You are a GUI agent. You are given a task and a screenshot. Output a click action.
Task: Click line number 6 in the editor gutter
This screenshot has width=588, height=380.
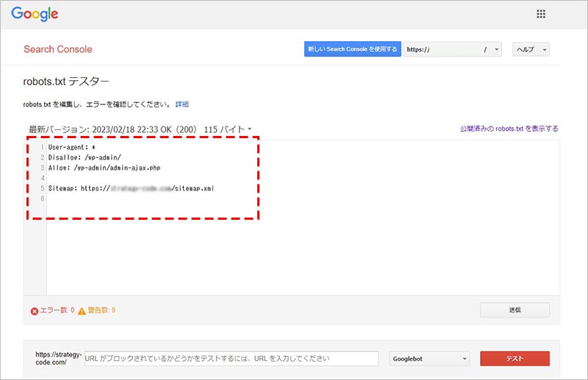point(42,198)
